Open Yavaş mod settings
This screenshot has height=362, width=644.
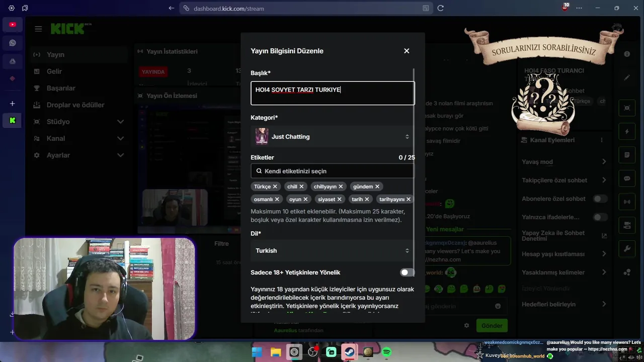point(565,162)
